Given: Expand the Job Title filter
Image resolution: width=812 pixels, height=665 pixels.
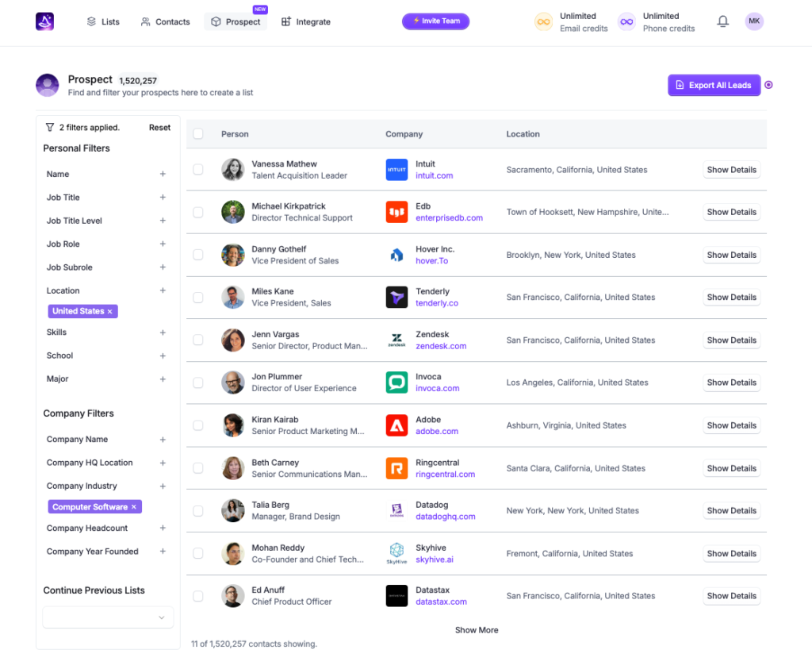Looking at the screenshot, I should pos(163,198).
